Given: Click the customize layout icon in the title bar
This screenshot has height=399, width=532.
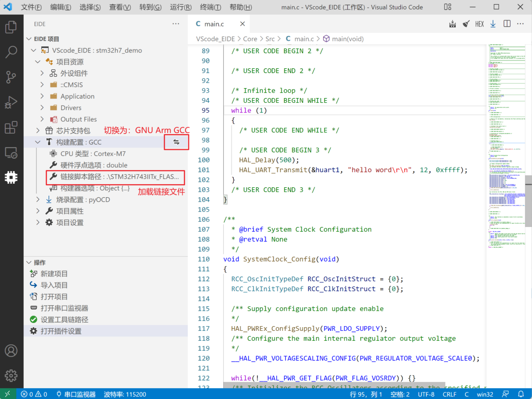Looking at the screenshot, I should coord(448,7).
